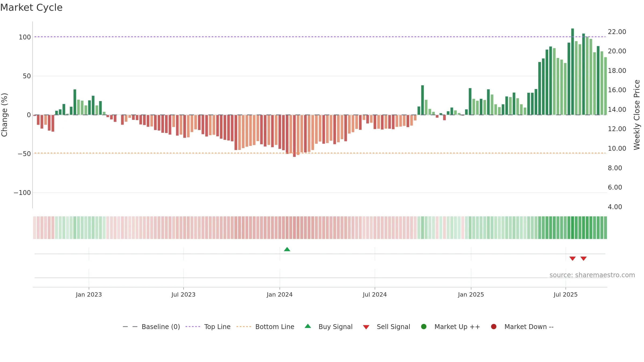Toggle the Sell Signal legend entry
Image resolution: width=644 pixels, height=362 pixels.
pyautogui.click(x=387, y=327)
